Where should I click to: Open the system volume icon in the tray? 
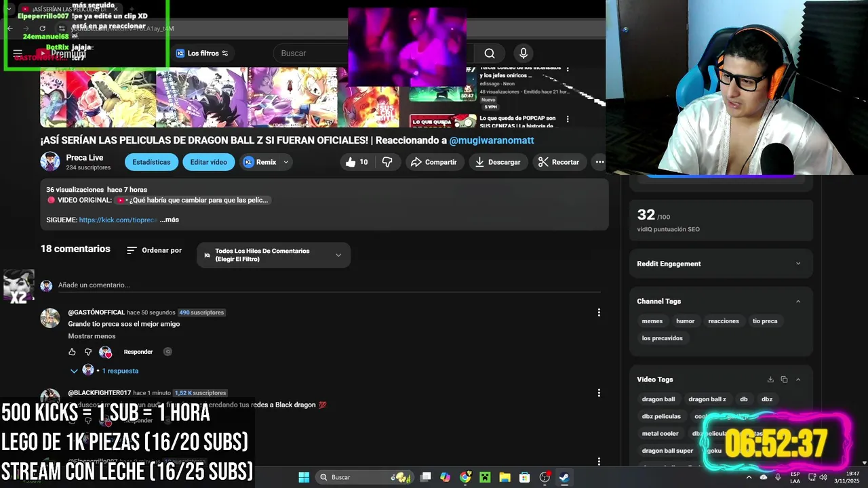pos(823,477)
